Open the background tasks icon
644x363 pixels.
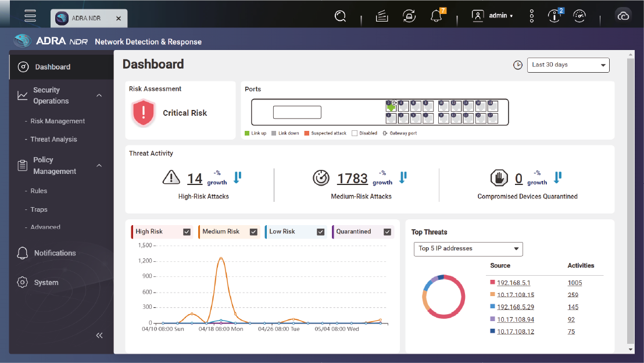(x=382, y=16)
